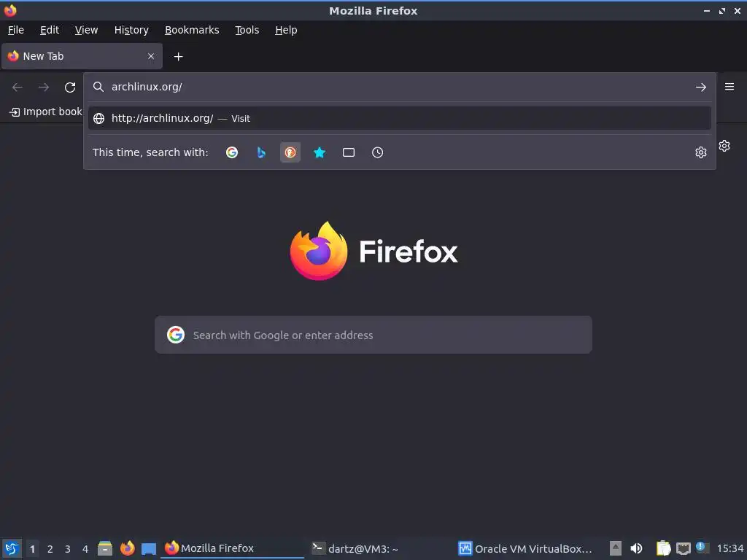Screen dimensions: 747x560
Task: Click the Go arrow in address bar
Action: [700, 87]
